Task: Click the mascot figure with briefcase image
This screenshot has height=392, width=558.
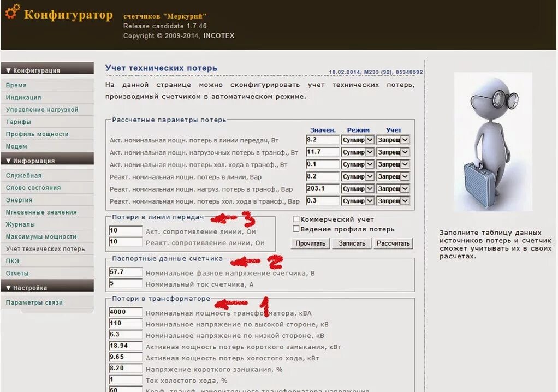Action: [x=493, y=142]
